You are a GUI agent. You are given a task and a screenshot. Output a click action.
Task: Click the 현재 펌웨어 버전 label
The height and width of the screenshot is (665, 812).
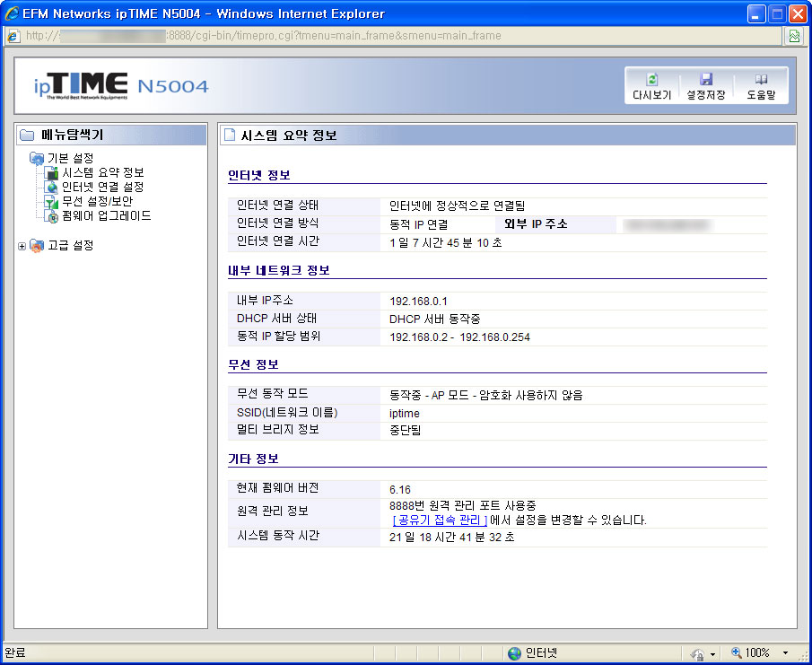coord(277,488)
